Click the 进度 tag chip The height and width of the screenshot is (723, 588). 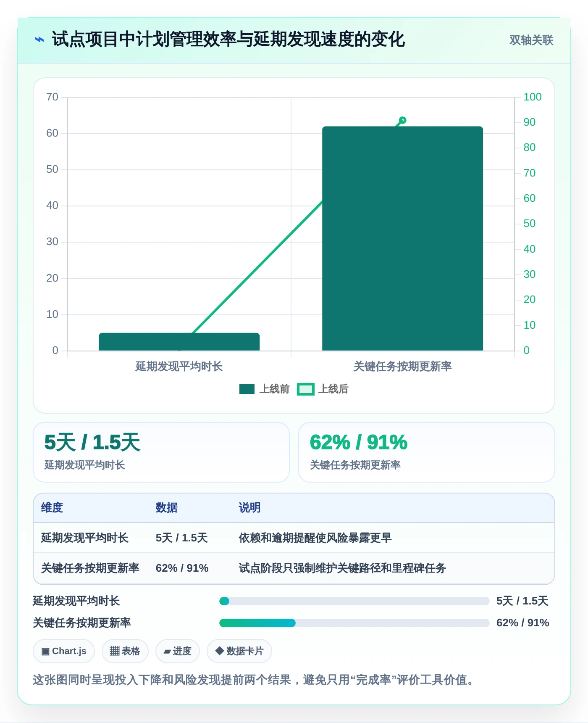pyautogui.click(x=178, y=651)
